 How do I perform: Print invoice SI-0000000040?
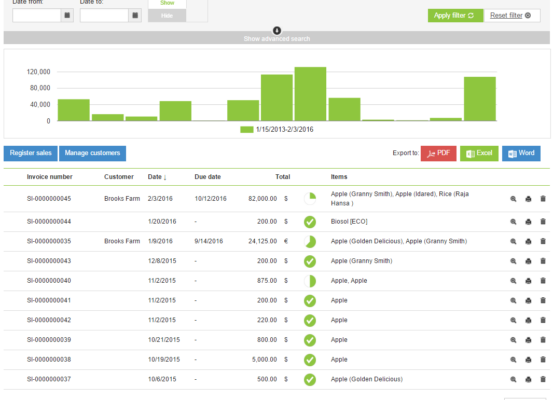(x=528, y=281)
